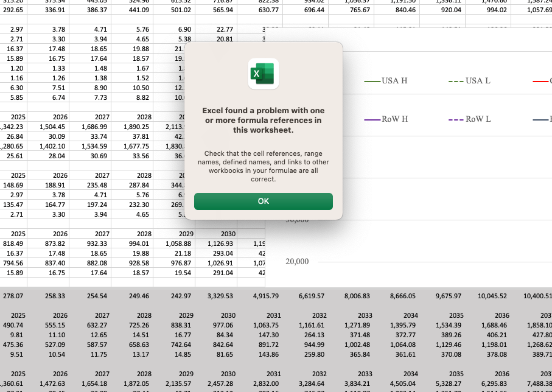Select the cell containing 1,890.25

pyautogui.click(x=132, y=127)
